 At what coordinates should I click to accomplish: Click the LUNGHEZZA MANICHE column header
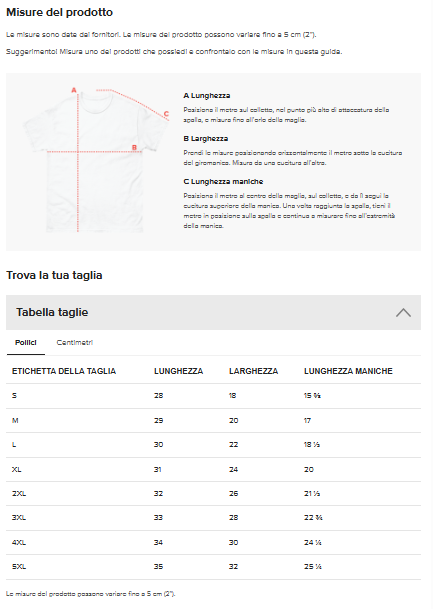[x=348, y=371]
